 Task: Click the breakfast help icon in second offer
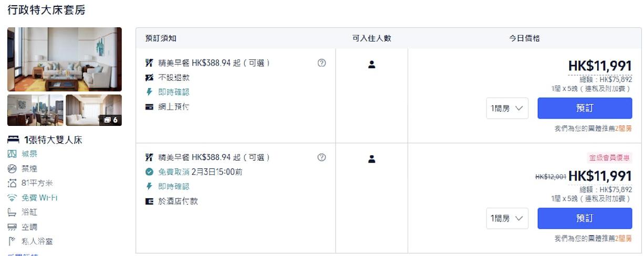coord(322,157)
